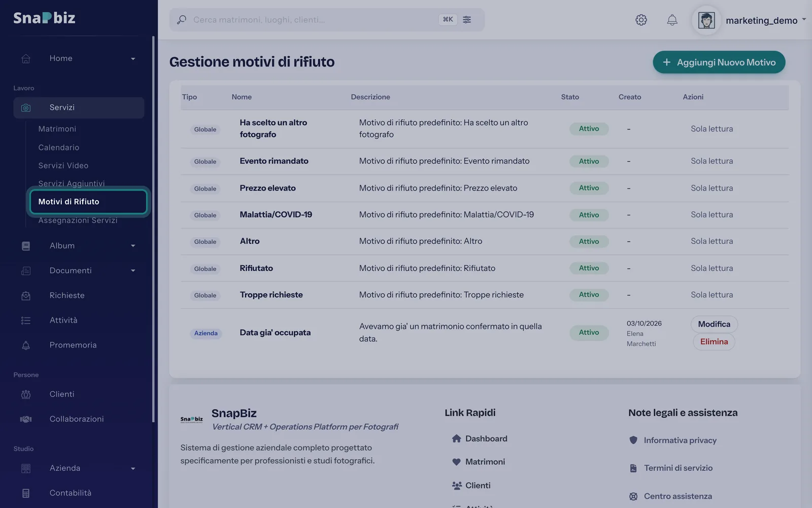Open Termini di servizio link
This screenshot has height=508, width=812.
tap(671, 468)
